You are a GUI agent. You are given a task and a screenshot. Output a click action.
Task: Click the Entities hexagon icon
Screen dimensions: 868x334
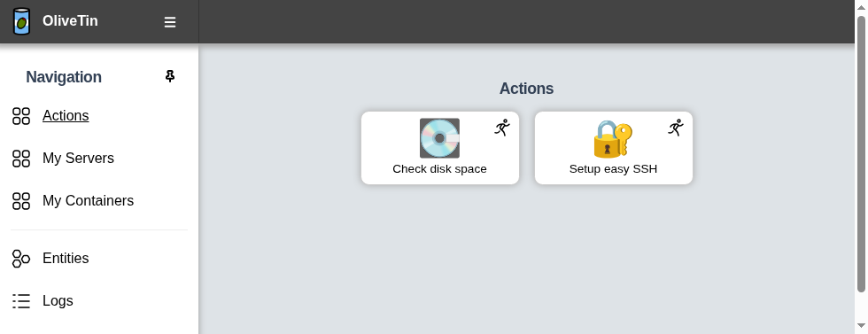pos(21,259)
